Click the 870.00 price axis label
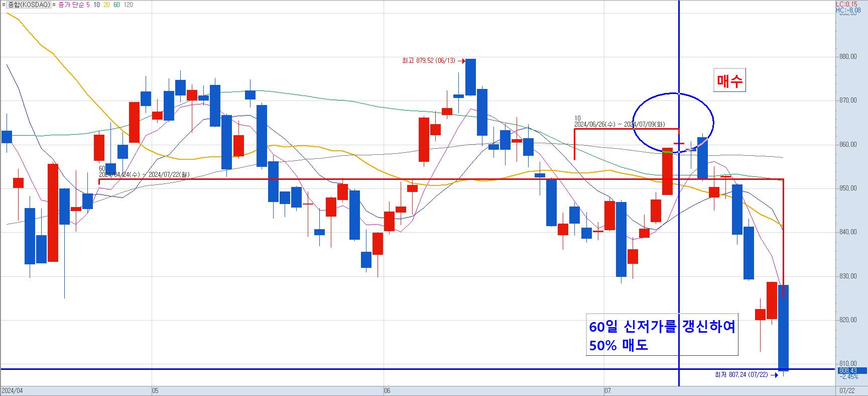This screenshot has height=396, width=868. [x=848, y=101]
